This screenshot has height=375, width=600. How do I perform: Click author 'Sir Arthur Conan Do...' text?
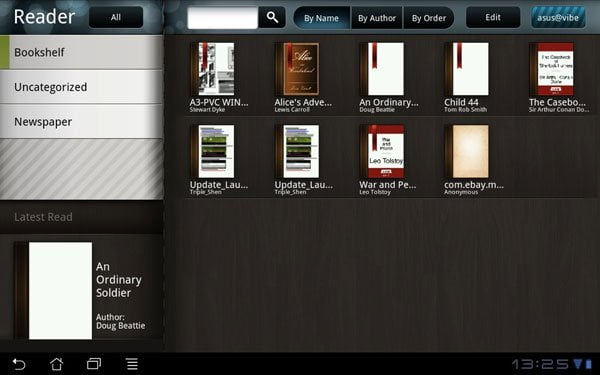[559, 110]
